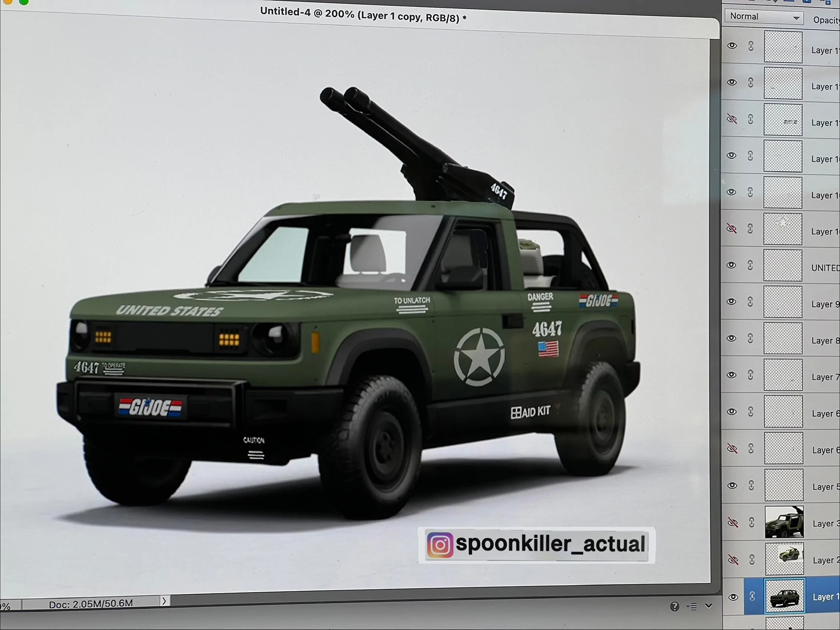Click the link icon on the UNITED layer
Viewport: 840px width, 630px height.
(x=750, y=265)
